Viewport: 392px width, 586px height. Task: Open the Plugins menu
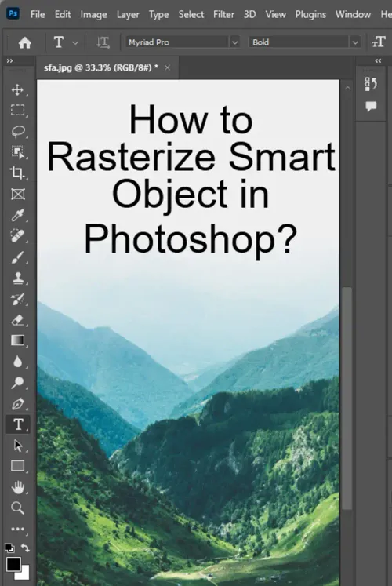[310, 15]
